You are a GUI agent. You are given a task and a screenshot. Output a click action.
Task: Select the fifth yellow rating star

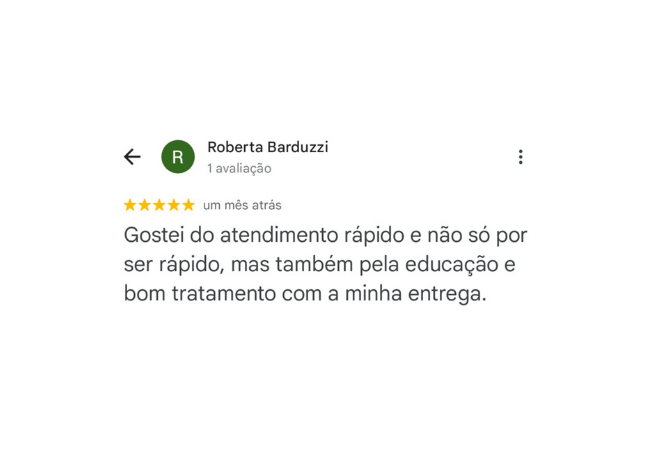click(188, 205)
